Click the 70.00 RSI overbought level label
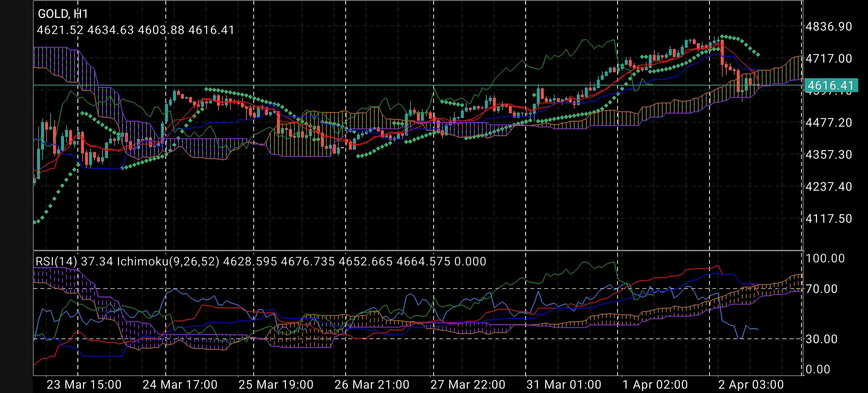Image resolution: width=868 pixels, height=393 pixels. (821, 289)
